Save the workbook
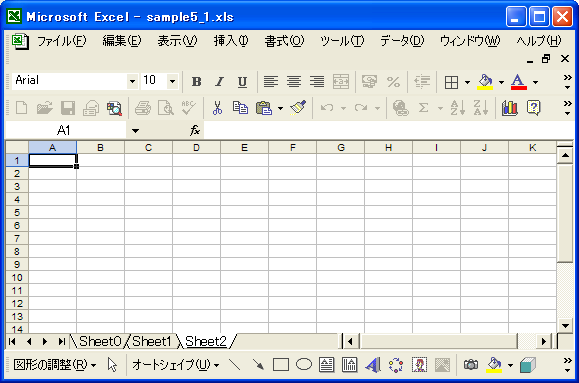 click(x=68, y=108)
